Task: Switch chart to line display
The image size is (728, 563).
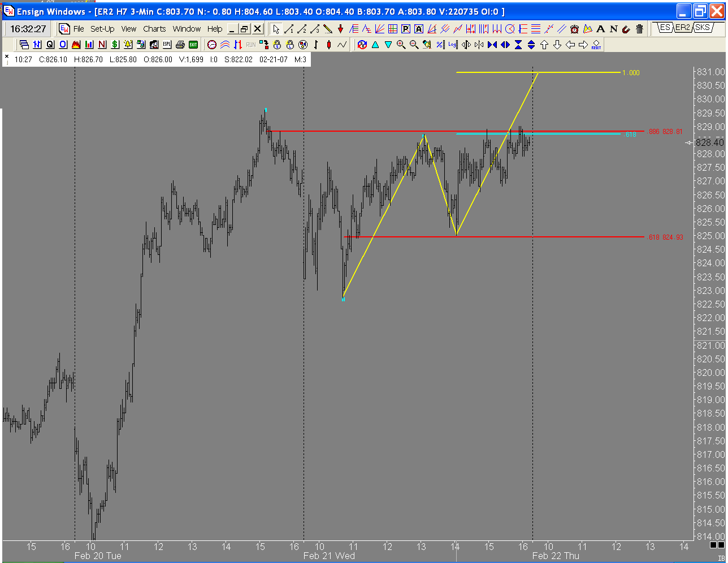Action: (342, 45)
